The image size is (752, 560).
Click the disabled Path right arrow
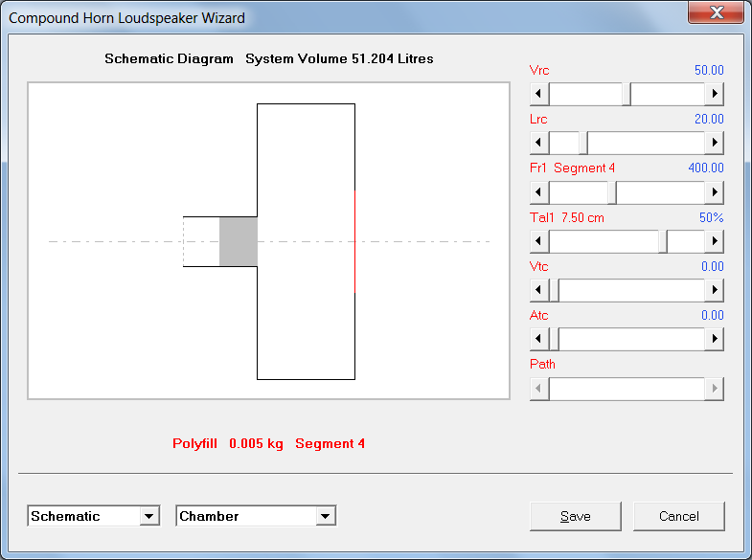point(714,389)
